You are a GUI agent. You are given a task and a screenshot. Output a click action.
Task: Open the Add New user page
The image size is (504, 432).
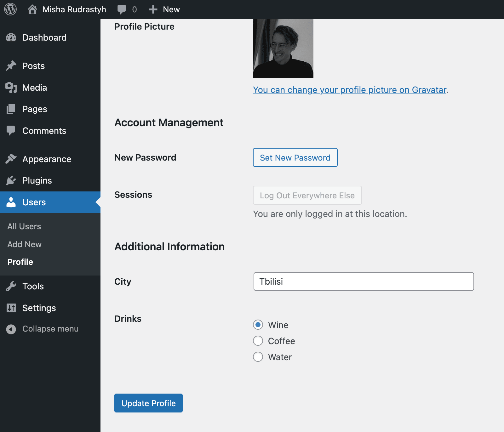tap(24, 244)
